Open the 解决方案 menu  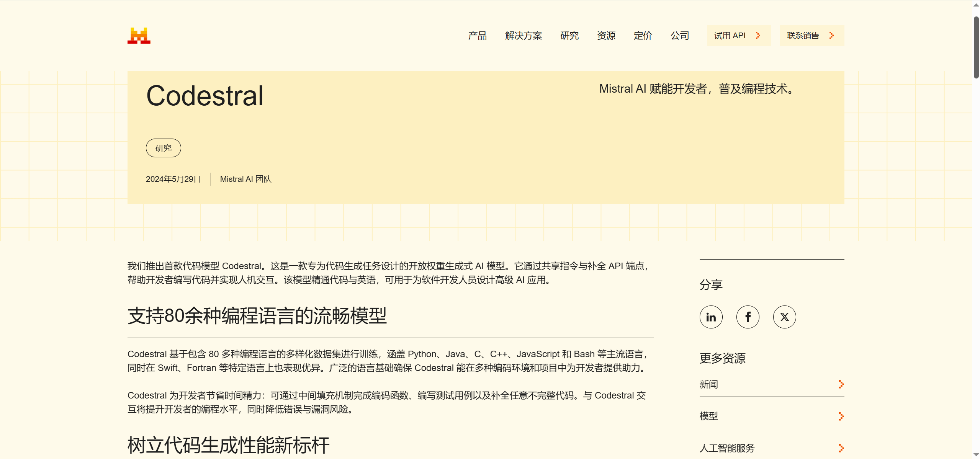tap(524, 36)
